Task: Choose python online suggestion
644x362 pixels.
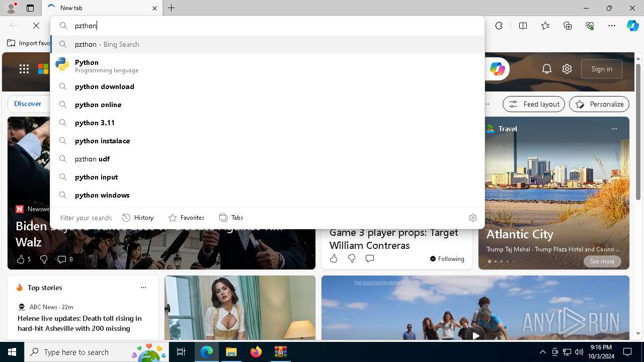Action: point(267,105)
